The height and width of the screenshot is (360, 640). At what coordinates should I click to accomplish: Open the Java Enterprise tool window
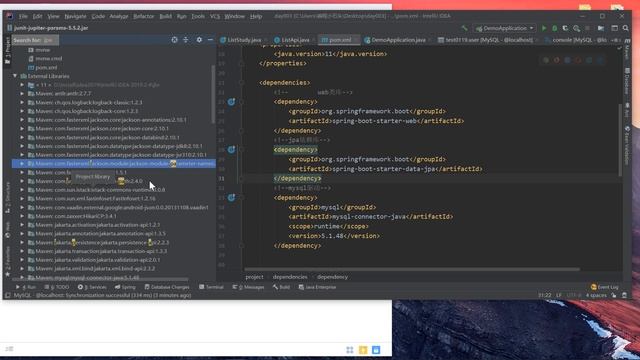tap(317, 287)
